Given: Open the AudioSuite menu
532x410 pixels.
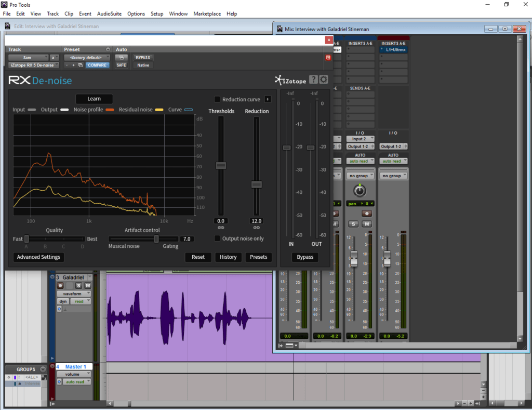Looking at the screenshot, I should pos(109,14).
